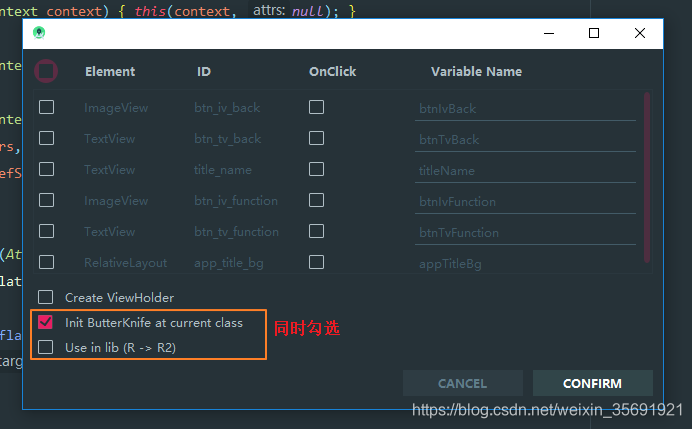
Task: Edit the btnTvFunction variable name field
Action: (x=525, y=233)
